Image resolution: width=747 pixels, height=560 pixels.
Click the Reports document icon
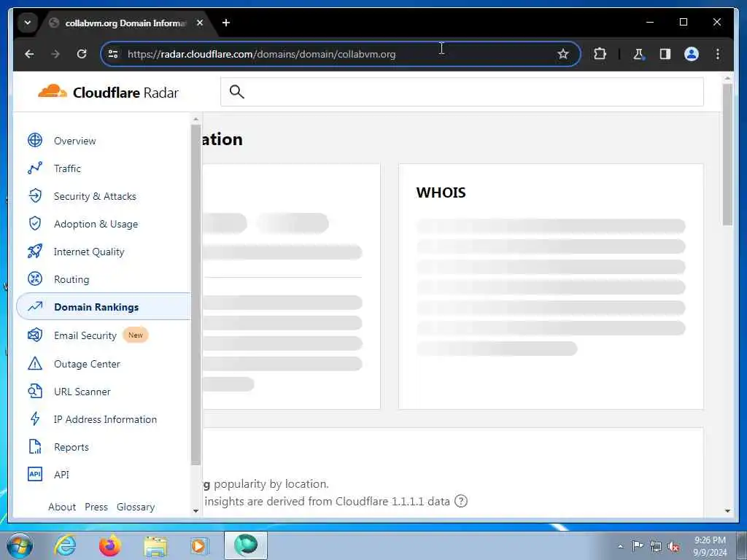tap(35, 447)
